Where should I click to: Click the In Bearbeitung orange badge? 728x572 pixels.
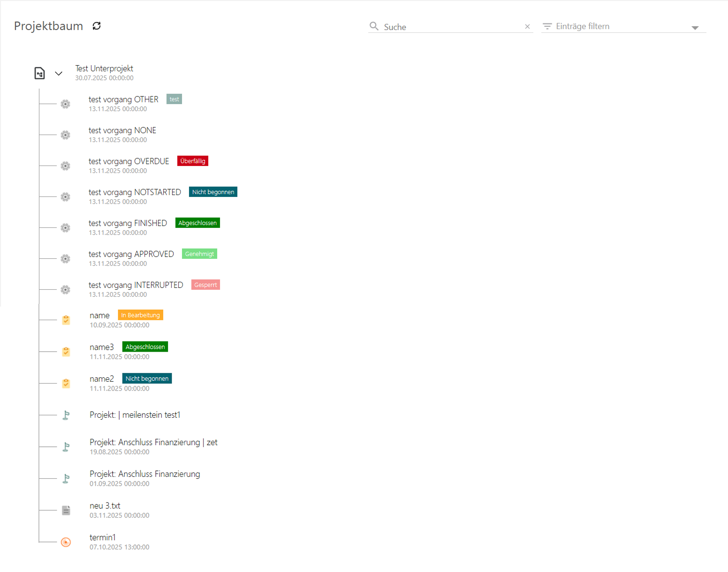[140, 315]
